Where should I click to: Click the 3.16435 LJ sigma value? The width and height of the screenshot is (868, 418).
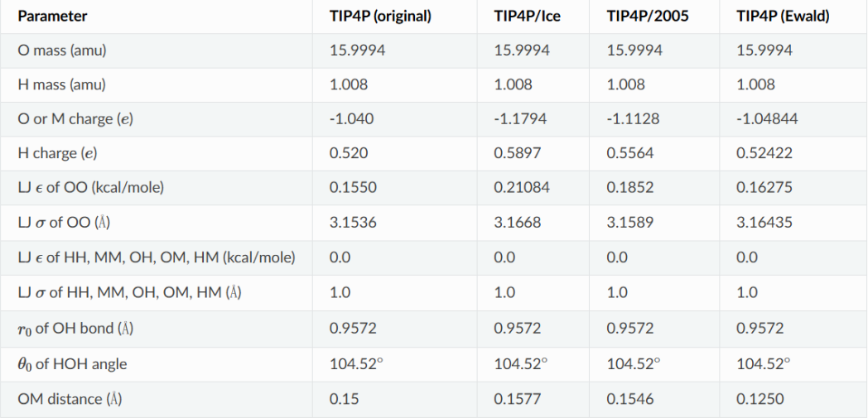(764, 223)
